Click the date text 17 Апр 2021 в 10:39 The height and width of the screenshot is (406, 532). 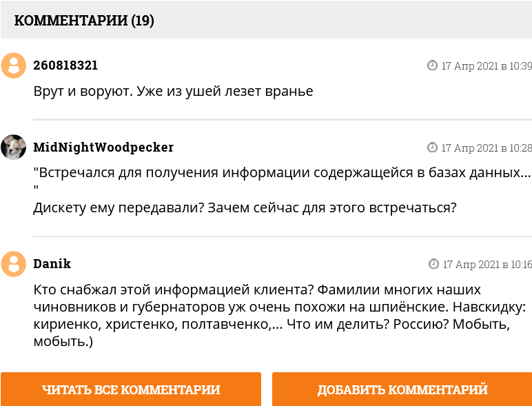(x=487, y=66)
